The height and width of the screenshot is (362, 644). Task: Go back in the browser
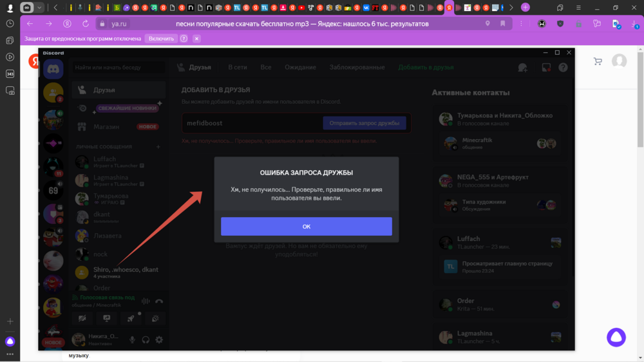click(30, 24)
